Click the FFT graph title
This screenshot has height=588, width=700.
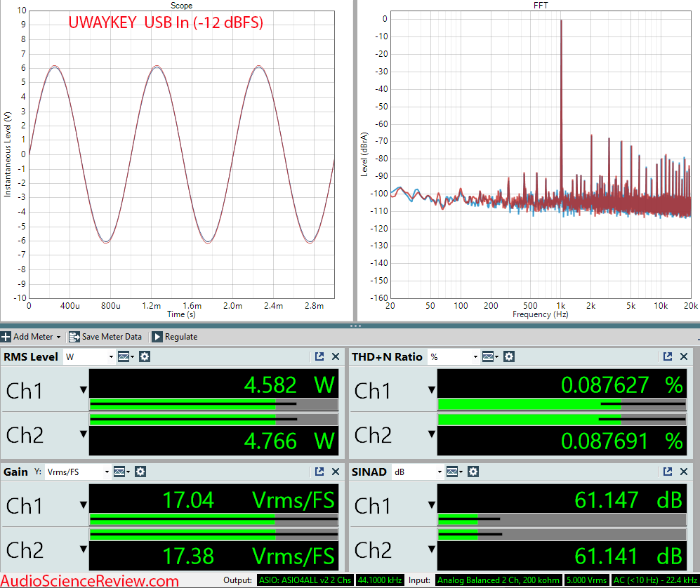pos(541,6)
